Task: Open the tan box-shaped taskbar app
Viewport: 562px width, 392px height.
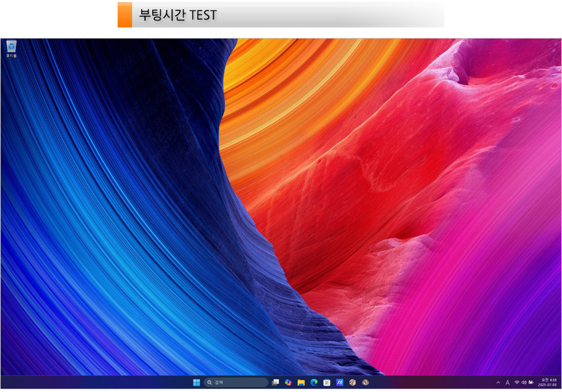Action: 352,382
